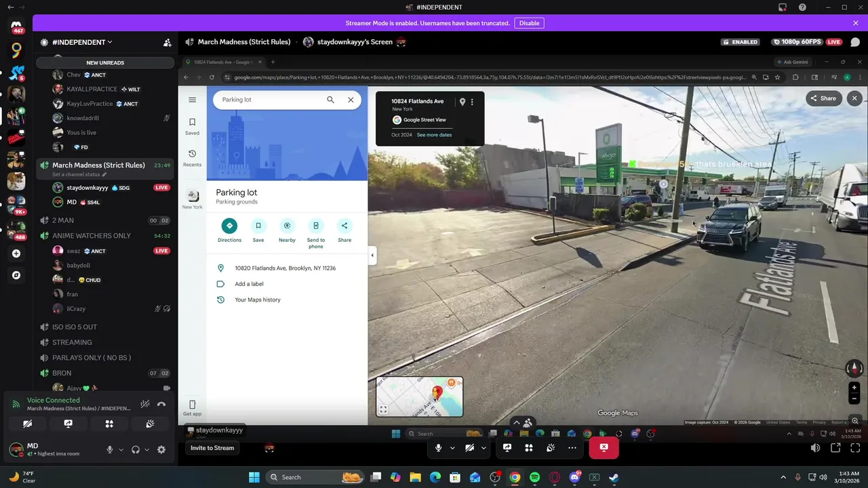Enter fullscreen for the stream
The height and width of the screenshot is (488, 868).
(855, 448)
